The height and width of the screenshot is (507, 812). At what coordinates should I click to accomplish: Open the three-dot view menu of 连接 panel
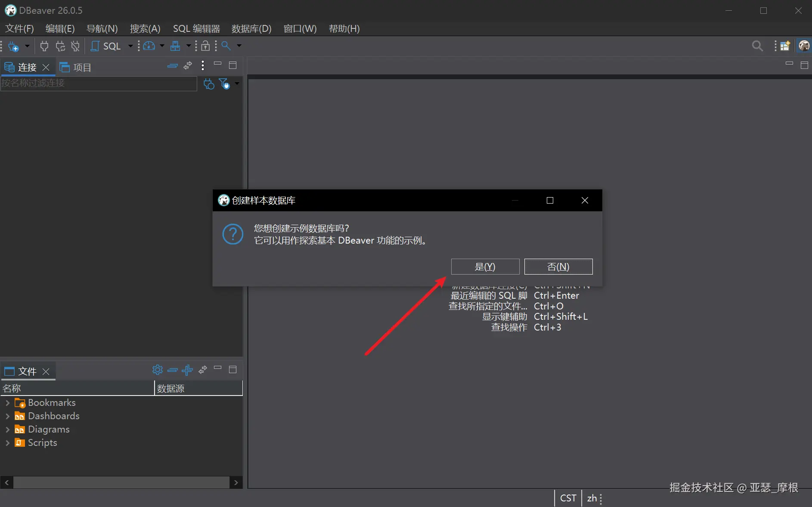(203, 65)
